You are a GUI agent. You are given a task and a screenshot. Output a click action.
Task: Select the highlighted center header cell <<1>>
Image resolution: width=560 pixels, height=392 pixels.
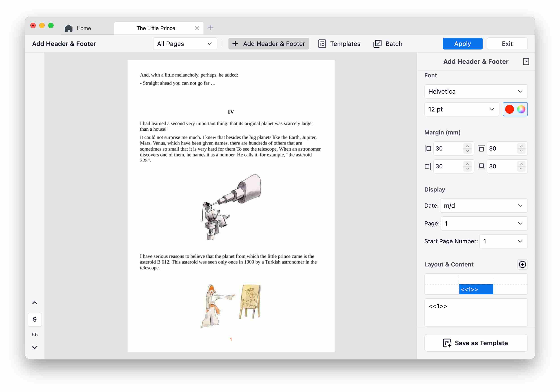pyautogui.click(x=476, y=289)
